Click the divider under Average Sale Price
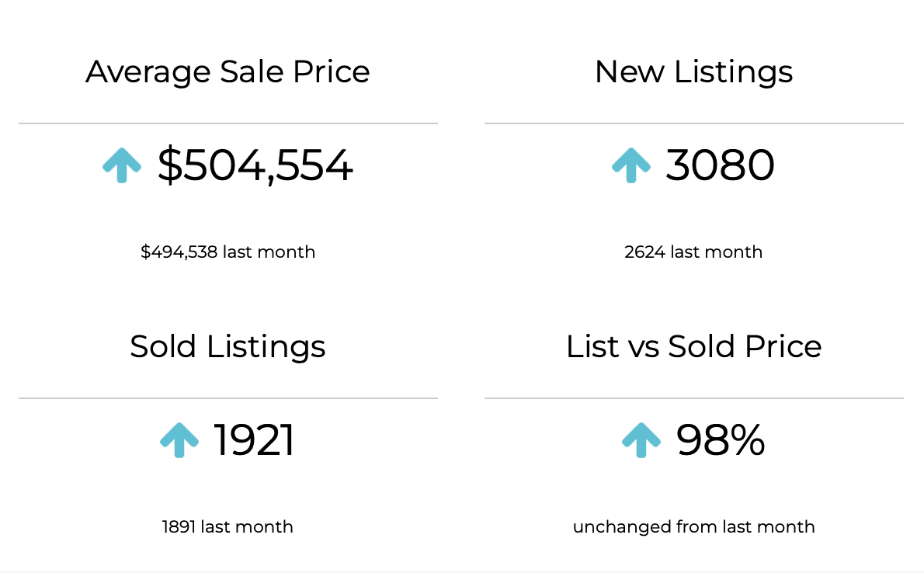This screenshot has height=573, width=924. point(228,123)
